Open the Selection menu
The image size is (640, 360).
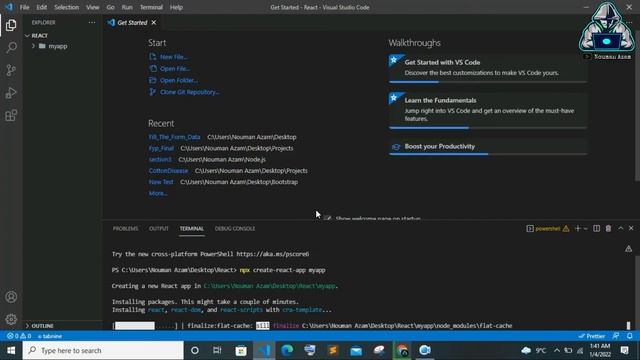click(x=67, y=7)
